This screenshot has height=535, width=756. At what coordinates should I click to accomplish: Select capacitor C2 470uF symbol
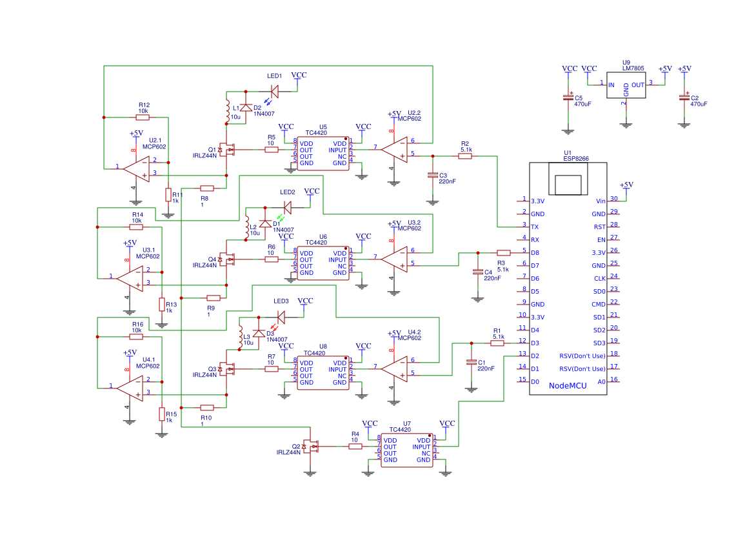click(684, 98)
